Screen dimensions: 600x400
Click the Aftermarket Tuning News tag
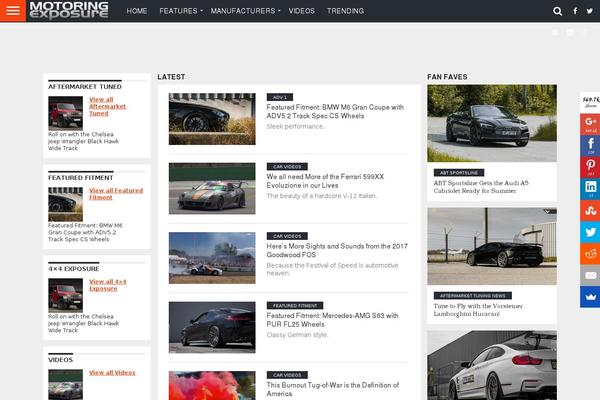473,296
